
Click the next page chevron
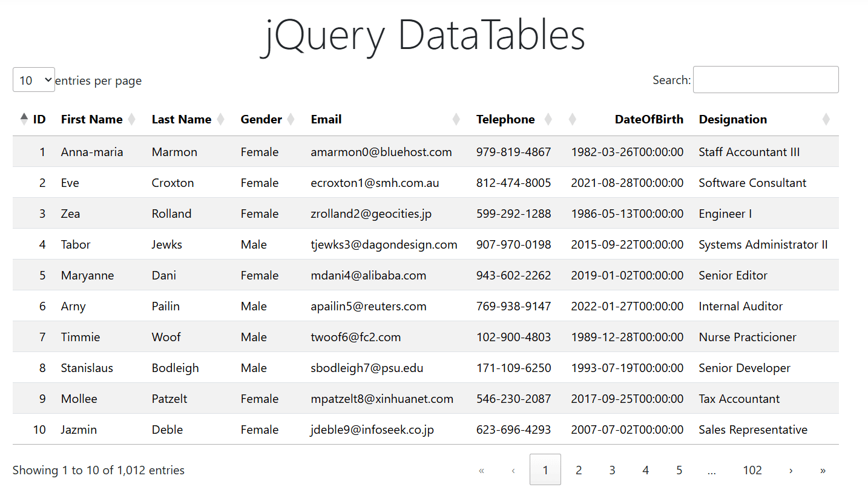(791, 469)
